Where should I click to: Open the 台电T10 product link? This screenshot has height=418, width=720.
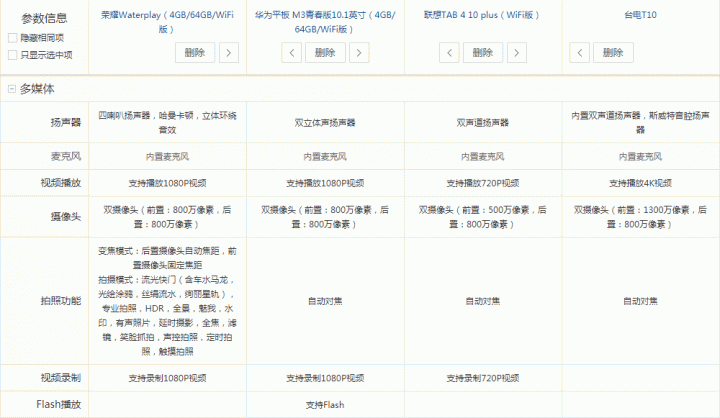click(x=641, y=15)
